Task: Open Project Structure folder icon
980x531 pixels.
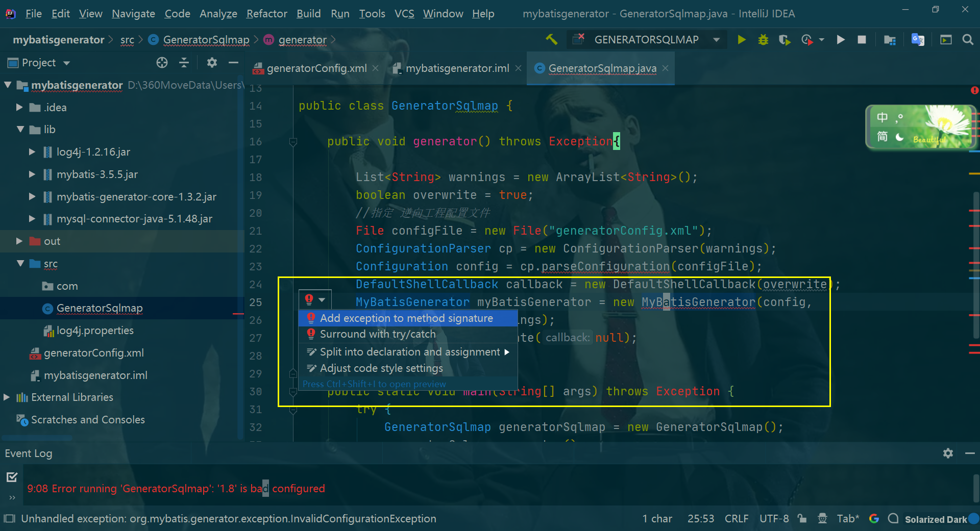Action: pos(890,40)
